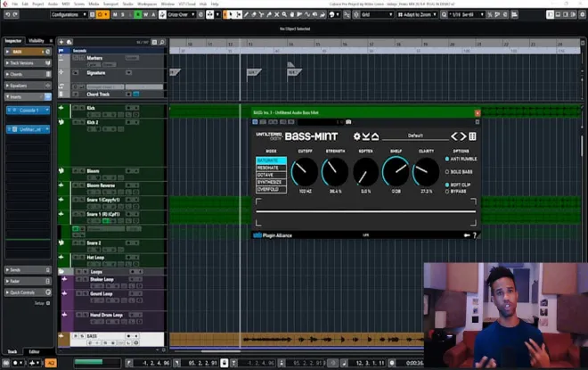The height and width of the screenshot is (370, 588).
Task: Open the Transport menu
Action: 110,4
